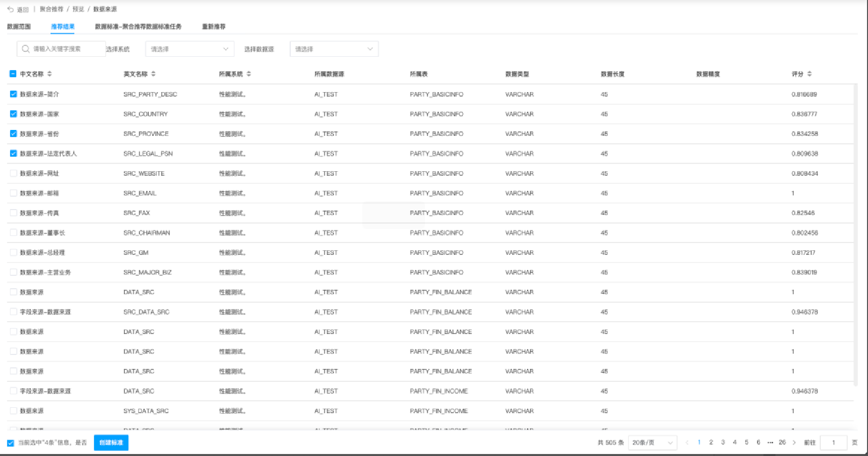Click the SRC_EMAIL cell

[140, 193]
